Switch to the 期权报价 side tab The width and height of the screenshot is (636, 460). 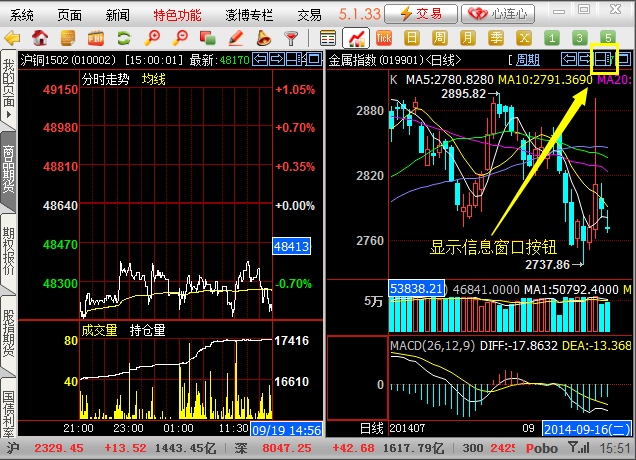(x=8, y=247)
